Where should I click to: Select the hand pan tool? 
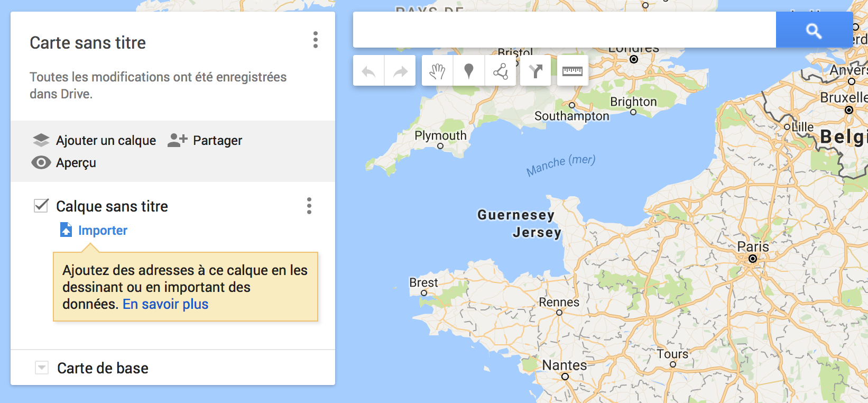pyautogui.click(x=437, y=71)
